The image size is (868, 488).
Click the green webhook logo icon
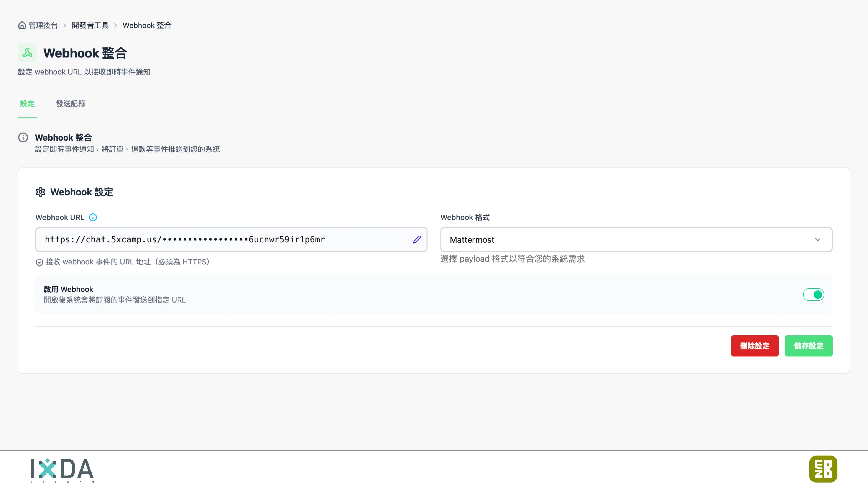coord(27,53)
